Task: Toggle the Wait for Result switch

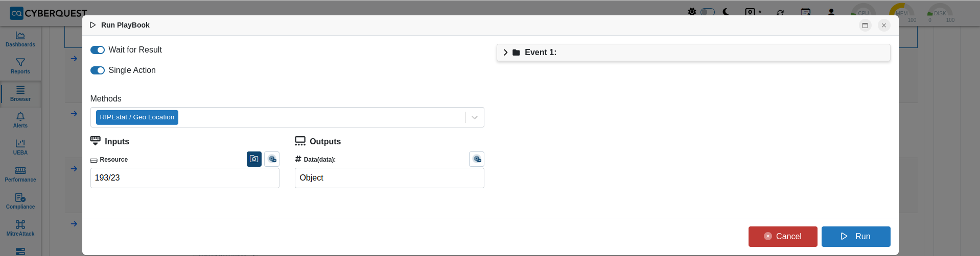Action: (x=98, y=50)
